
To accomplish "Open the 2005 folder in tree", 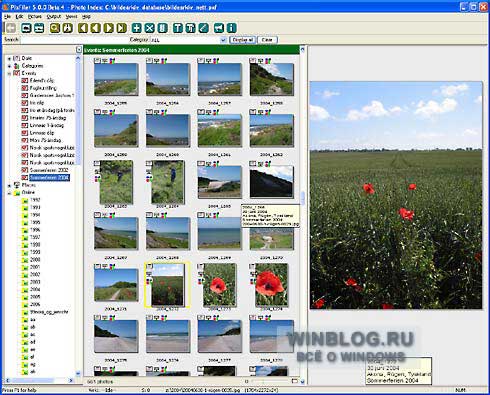I will [35, 297].
